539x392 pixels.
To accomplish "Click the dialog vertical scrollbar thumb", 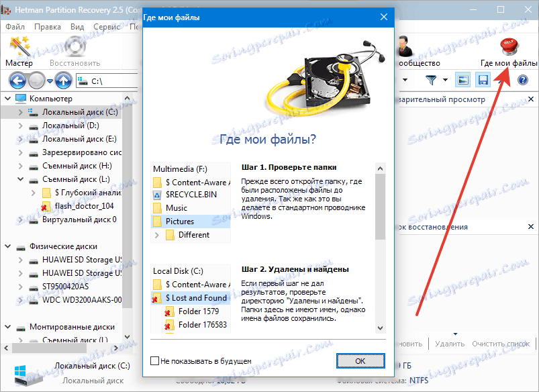I will [380, 206].
